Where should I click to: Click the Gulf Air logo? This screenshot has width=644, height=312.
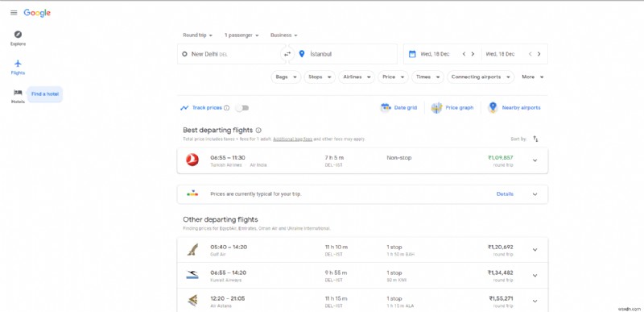192,249
